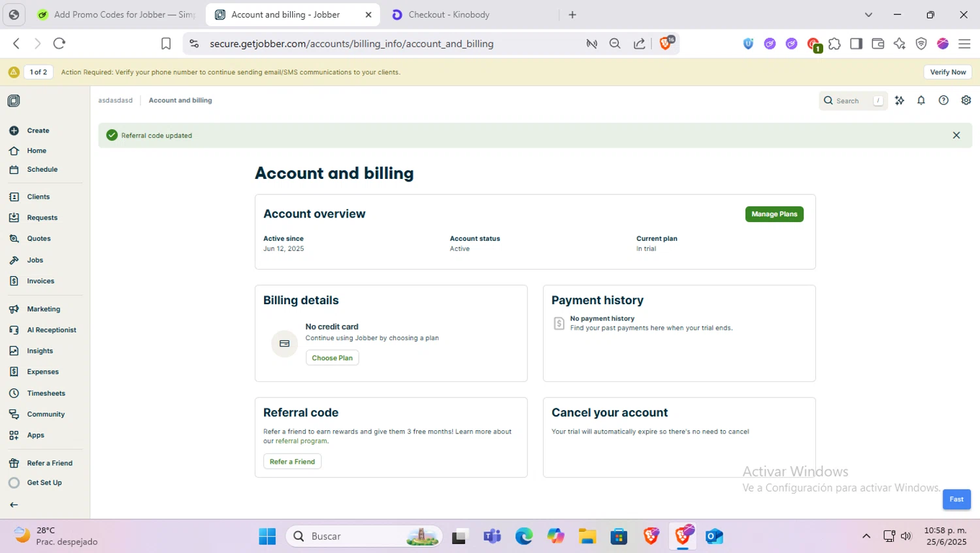Open the Quotes section
Screen dimensions: 980x553
pos(31,239)
